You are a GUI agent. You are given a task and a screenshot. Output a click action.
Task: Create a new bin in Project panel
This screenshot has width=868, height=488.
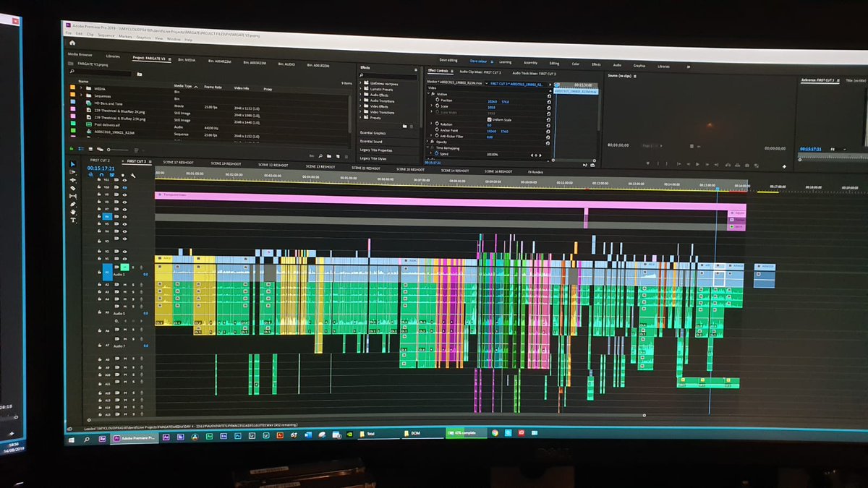[329, 155]
